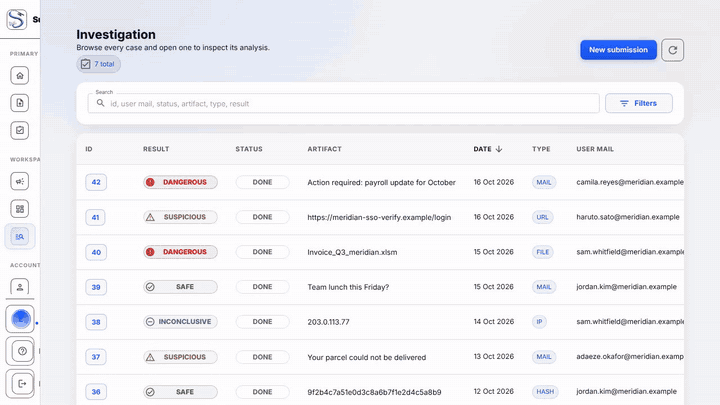Image resolution: width=720 pixels, height=405 pixels.
Task: Click the SAFE badge for case 39
Action: coord(180,287)
